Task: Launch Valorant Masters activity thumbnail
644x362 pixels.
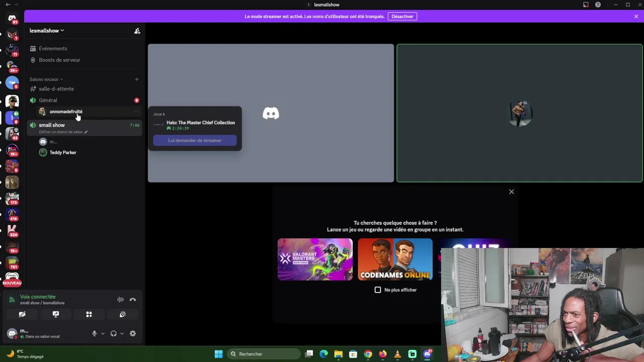Action: tap(315, 259)
